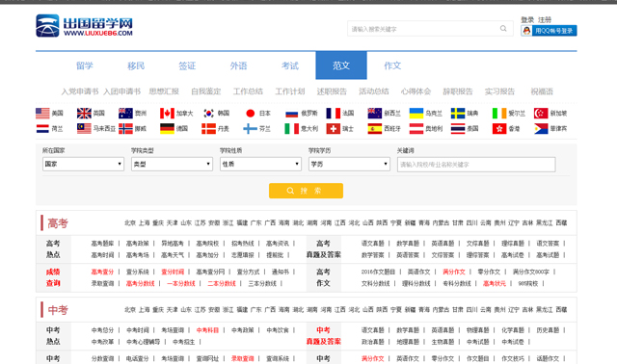The width and height of the screenshot is (617, 364).
Task: Choose the Malaysia flag icon
Action: 84,128
